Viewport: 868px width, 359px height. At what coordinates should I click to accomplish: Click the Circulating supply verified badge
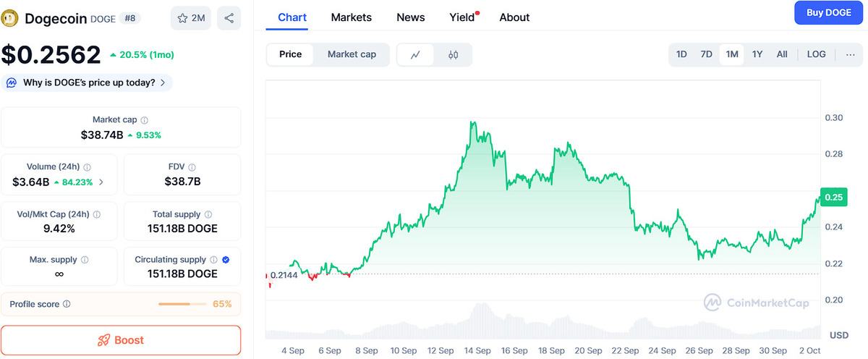226,260
